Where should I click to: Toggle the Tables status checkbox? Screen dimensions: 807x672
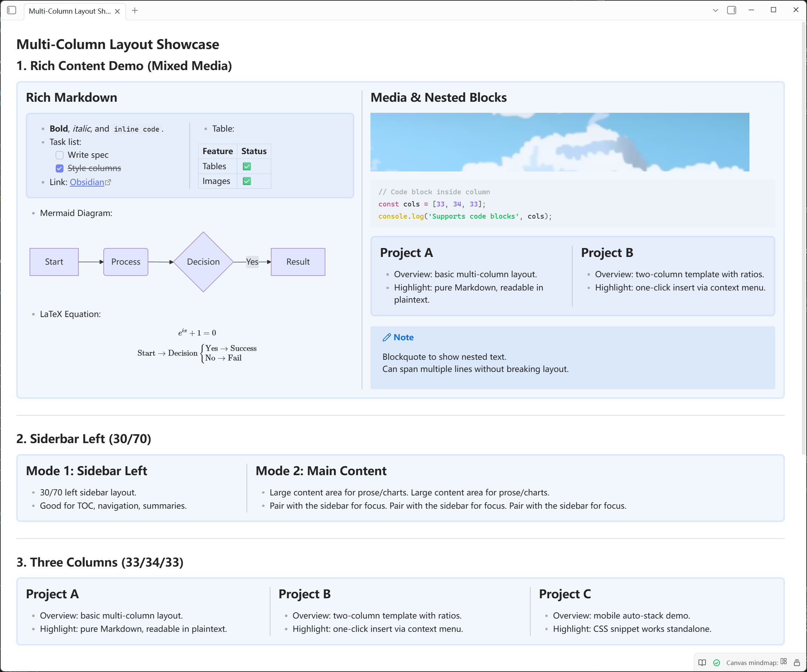pos(247,166)
